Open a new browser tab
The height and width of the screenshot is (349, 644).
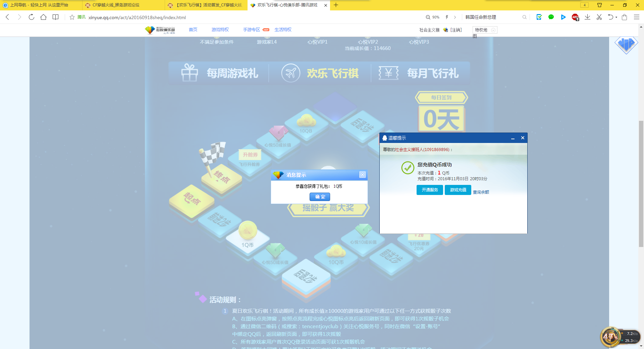(336, 5)
